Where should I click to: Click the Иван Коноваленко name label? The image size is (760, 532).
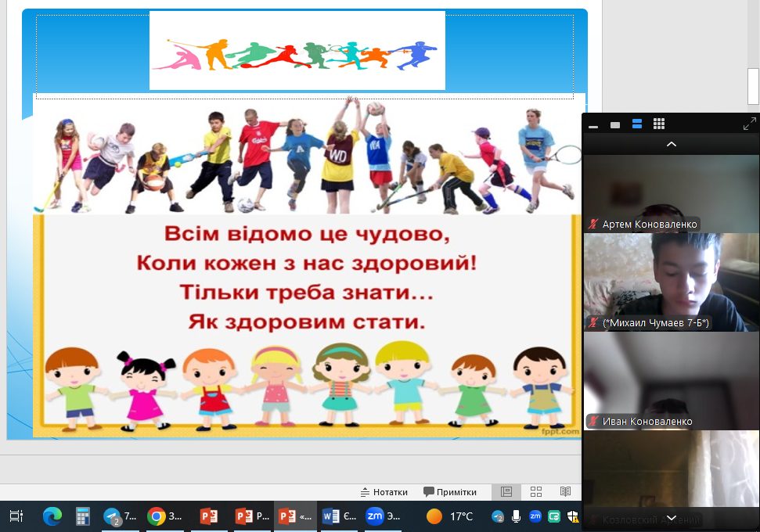647,422
